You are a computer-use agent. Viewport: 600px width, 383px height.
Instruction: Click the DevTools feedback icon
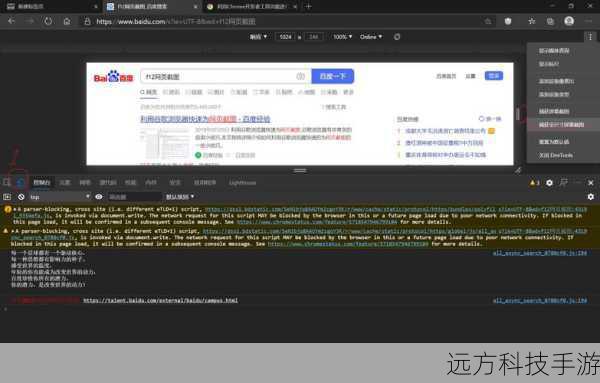pyautogui.click(x=564, y=183)
